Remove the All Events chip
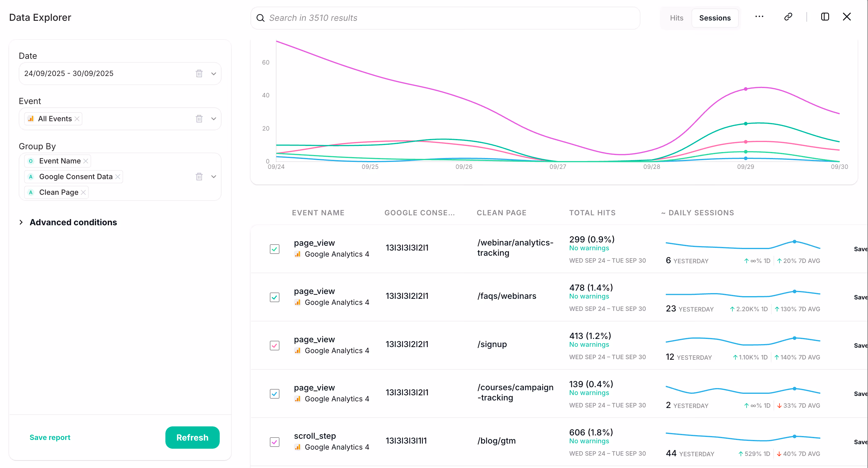Viewport: 868px width, 468px height. 77,119
